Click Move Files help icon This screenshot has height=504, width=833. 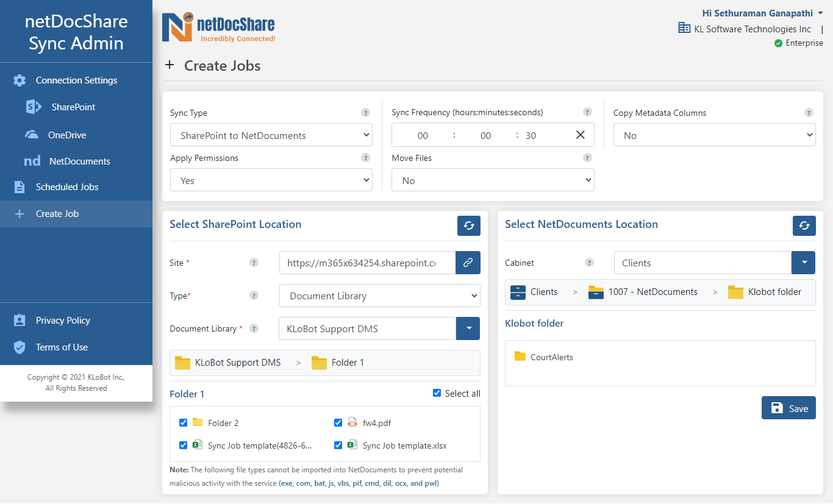click(587, 158)
